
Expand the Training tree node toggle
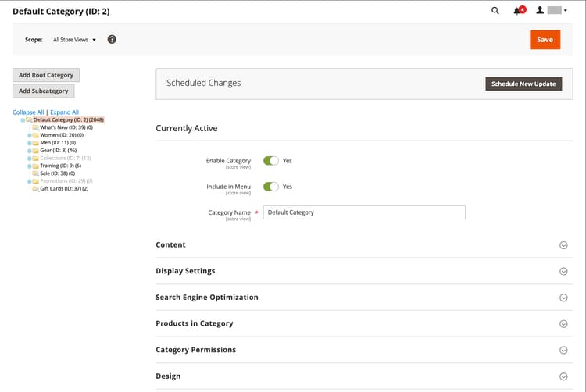click(x=30, y=166)
